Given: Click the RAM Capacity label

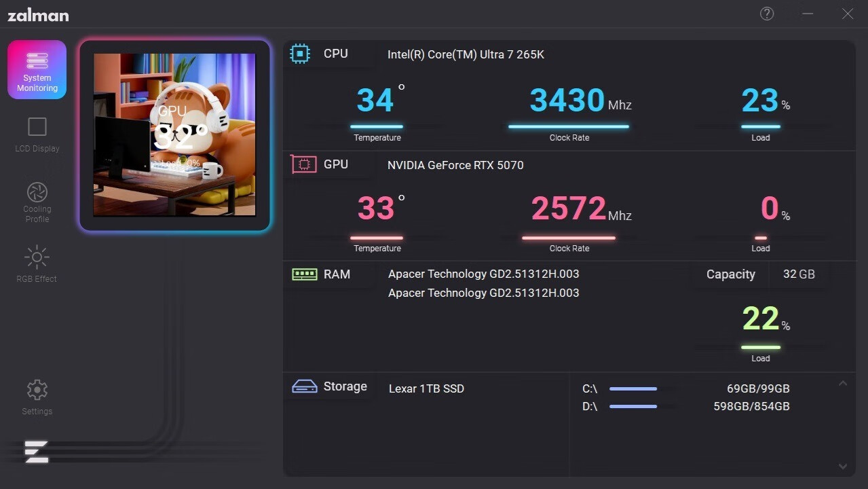Looking at the screenshot, I should pos(730,274).
